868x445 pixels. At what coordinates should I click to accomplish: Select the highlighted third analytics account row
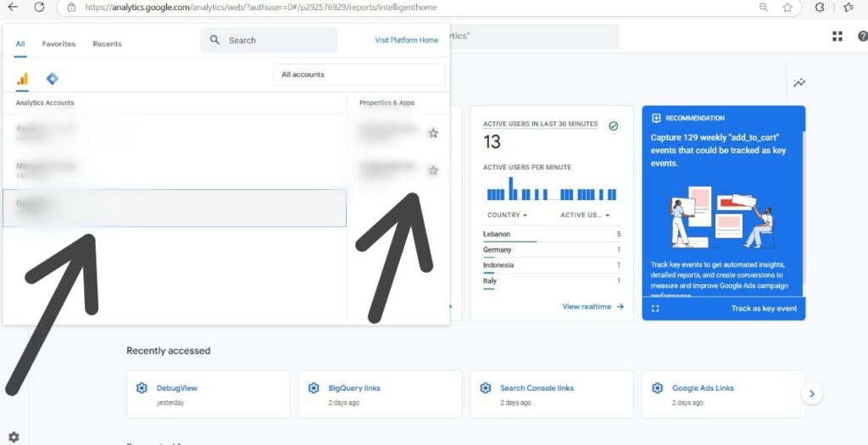click(x=175, y=209)
